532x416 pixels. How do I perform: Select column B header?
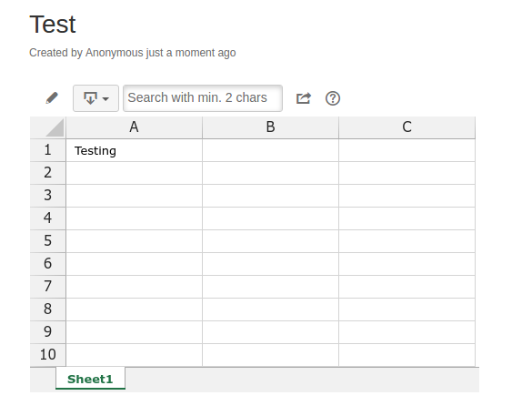click(x=270, y=127)
